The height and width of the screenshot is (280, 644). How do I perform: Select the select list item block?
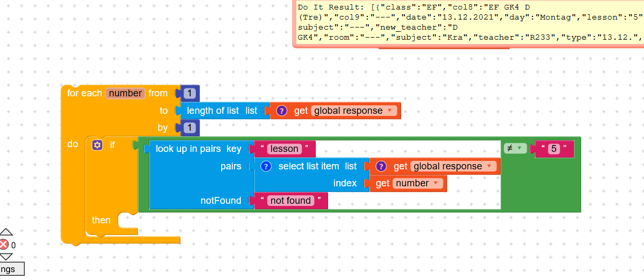310,166
